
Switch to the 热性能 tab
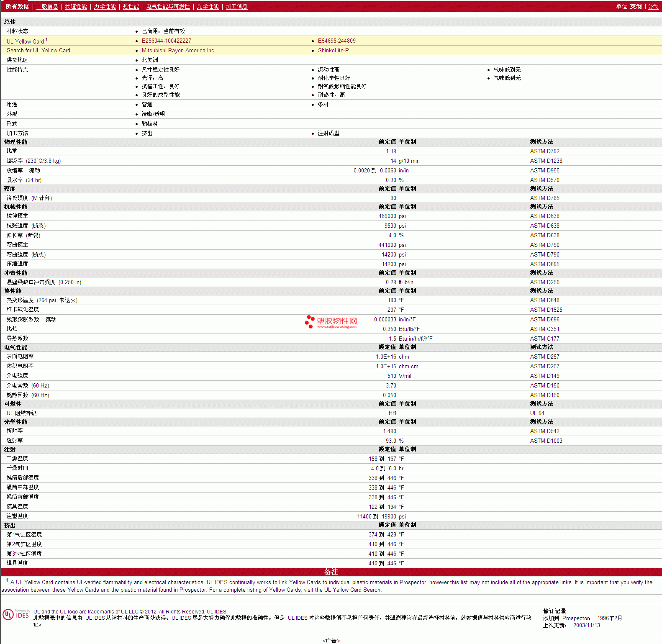[x=131, y=7]
